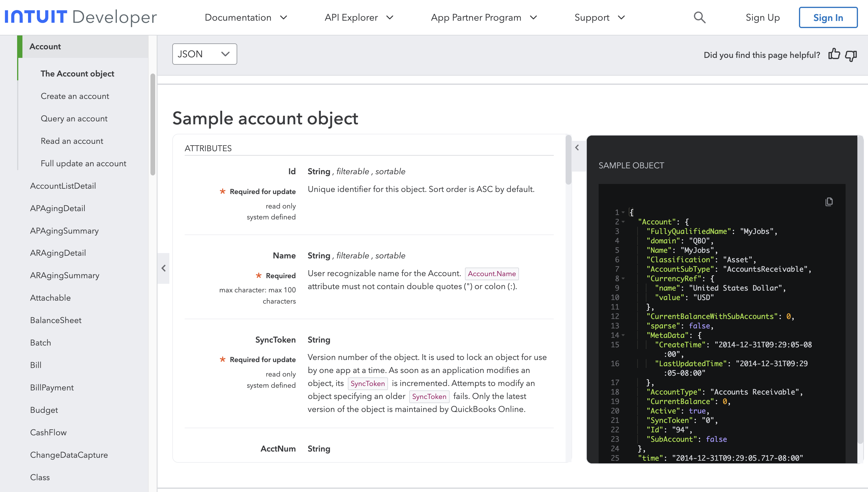The height and width of the screenshot is (492, 868).
Task: Open Budget in sidebar
Action: (x=44, y=410)
